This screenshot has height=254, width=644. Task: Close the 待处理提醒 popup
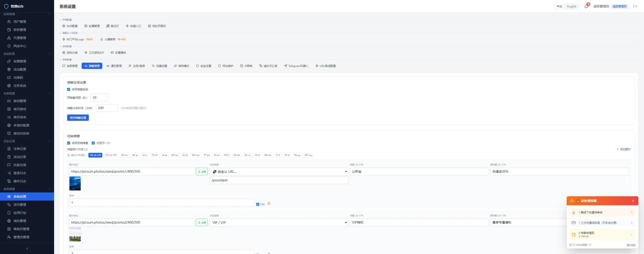point(633,201)
